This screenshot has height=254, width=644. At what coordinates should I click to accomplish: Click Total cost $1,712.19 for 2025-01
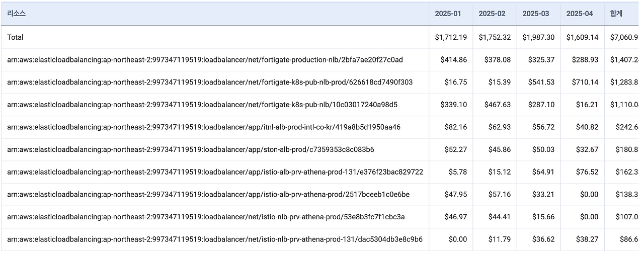[x=451, y=37]
